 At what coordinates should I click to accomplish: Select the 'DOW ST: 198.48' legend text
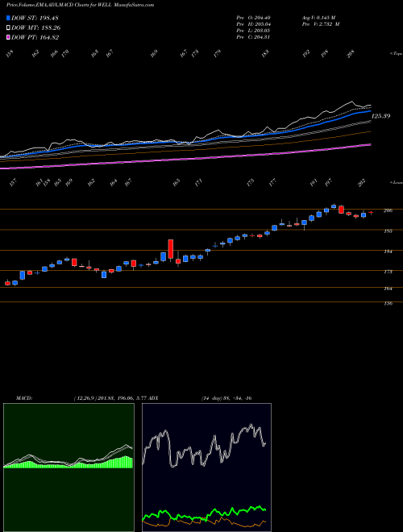pyautogui.click(x=35, y=18)
